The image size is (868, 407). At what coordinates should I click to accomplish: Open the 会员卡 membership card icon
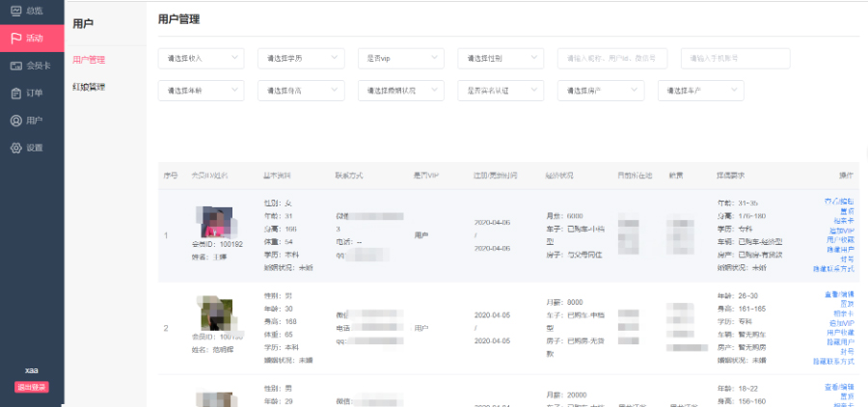tap(15, 66)
